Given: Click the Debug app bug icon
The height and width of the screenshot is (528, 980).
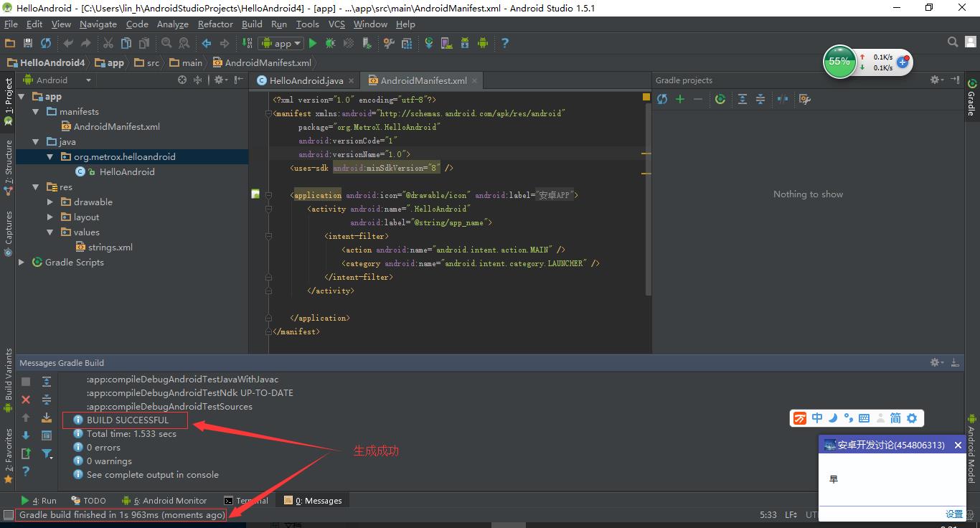Looking at the screenshot, I should click(330, 43).
